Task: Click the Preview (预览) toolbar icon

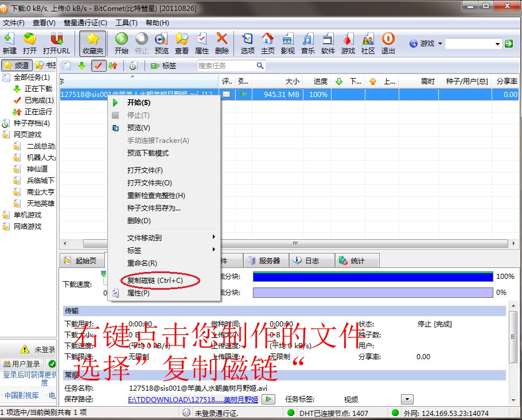Action: [x=161, y=43]
